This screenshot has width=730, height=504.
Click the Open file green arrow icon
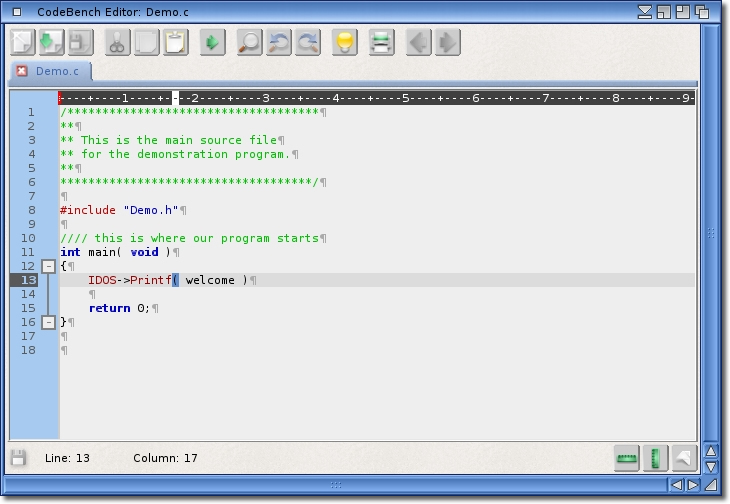[51, 42]
